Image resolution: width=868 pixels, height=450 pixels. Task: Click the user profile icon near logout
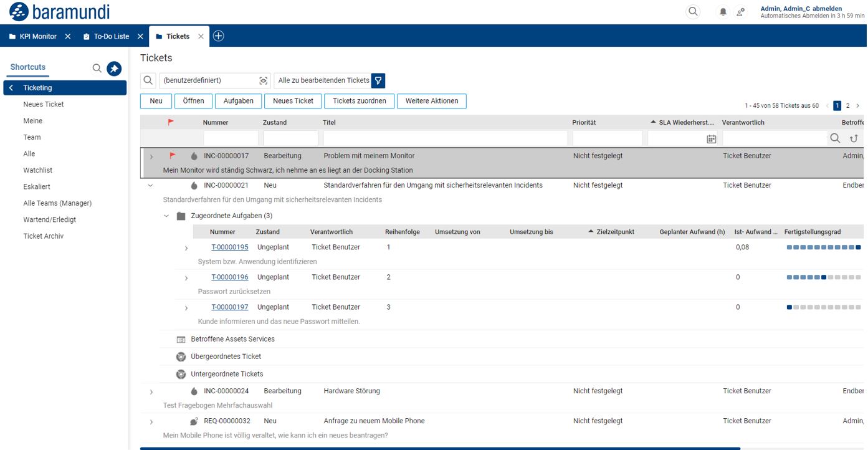pos(740,11)
